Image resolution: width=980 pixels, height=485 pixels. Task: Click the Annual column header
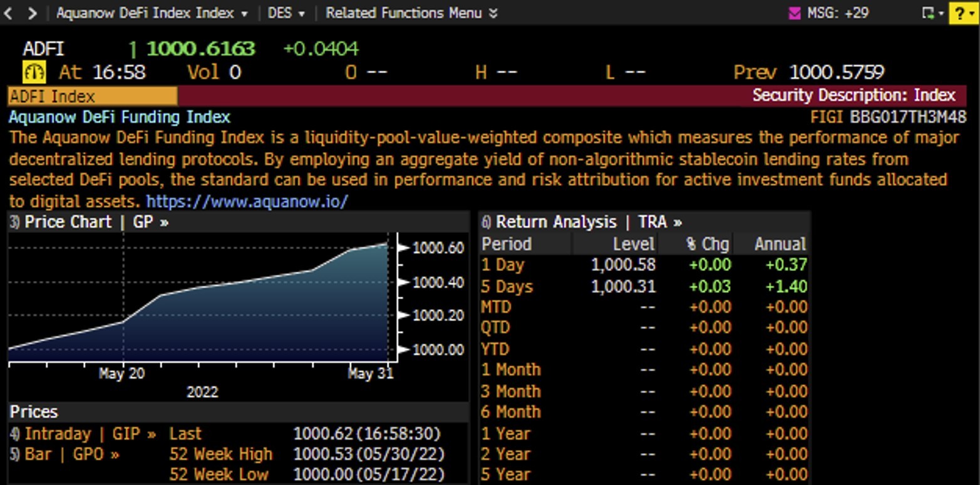pyautogui.click(x=780, y=244)
